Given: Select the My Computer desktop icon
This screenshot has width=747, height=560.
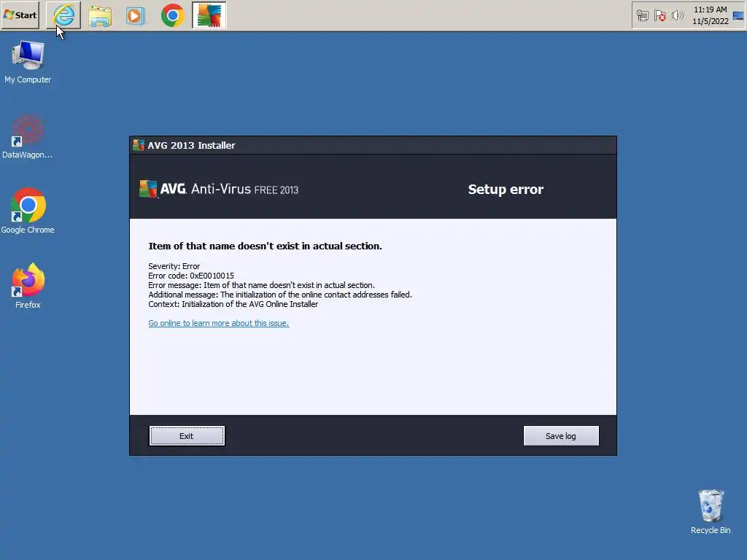Looking at the screenshot, I should click(x=28, y=63).
